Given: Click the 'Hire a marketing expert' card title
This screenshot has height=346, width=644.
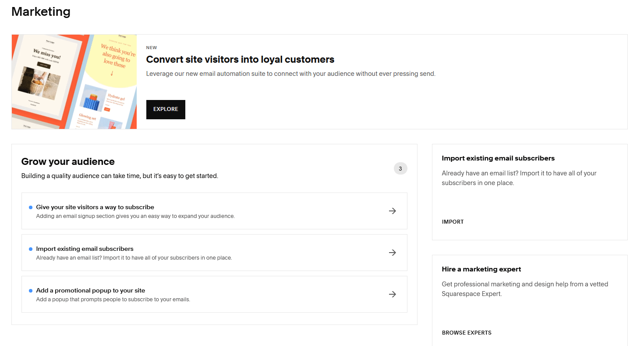Looking at the screenshot, I should pyautogui.click(x=481, y=269).
